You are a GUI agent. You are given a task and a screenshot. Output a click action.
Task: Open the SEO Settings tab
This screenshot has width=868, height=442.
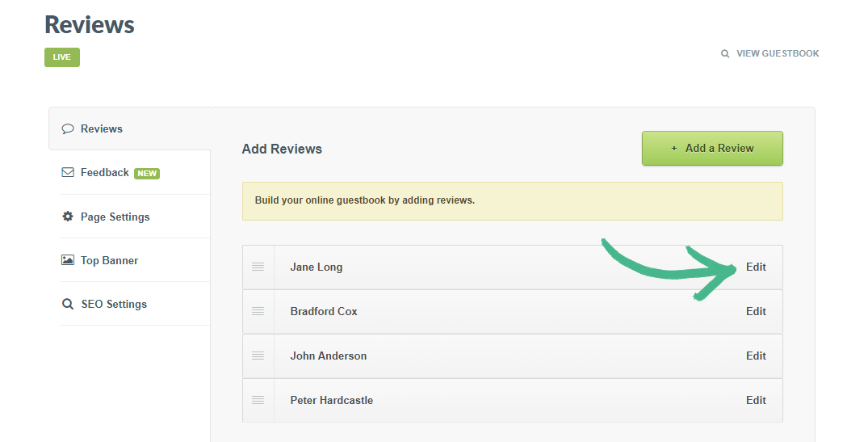pos(114,305)
